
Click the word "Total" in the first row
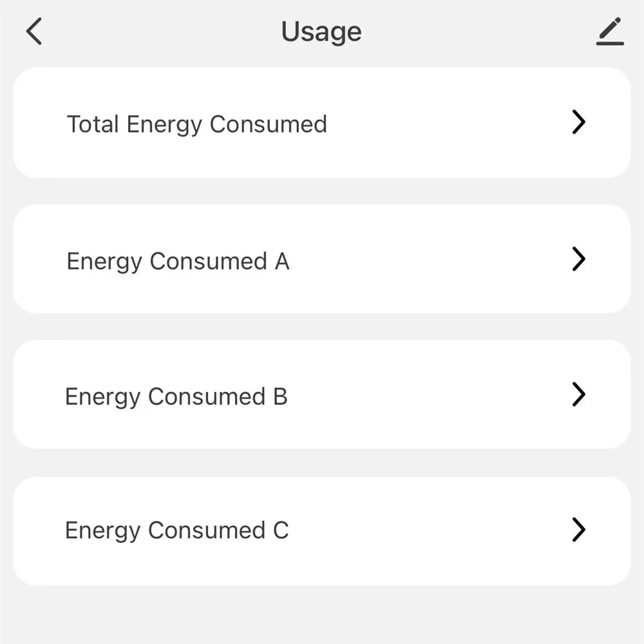click(x=93, y=124)
